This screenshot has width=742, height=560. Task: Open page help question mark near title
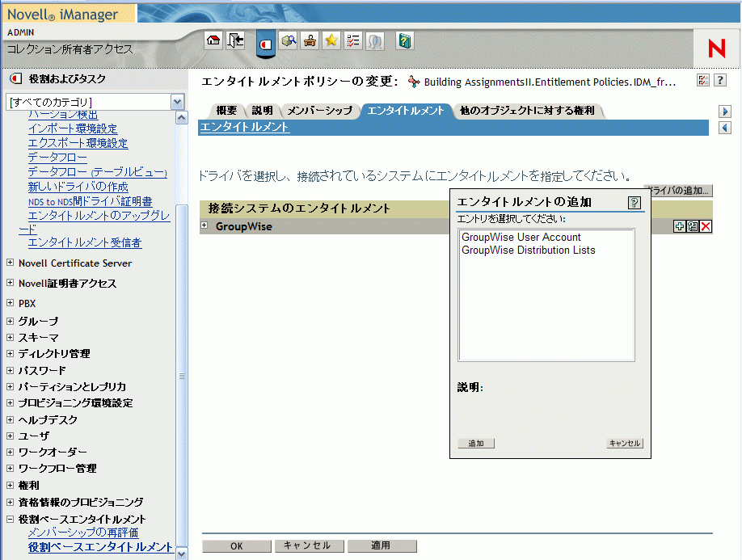pos(719,81)
